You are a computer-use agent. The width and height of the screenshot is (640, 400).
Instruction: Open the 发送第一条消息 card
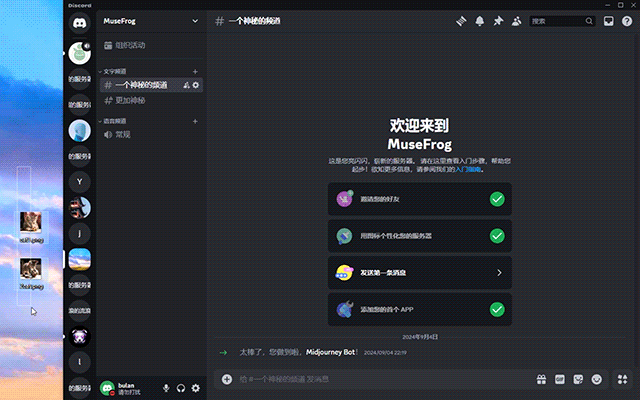click(x=420, y=273)
